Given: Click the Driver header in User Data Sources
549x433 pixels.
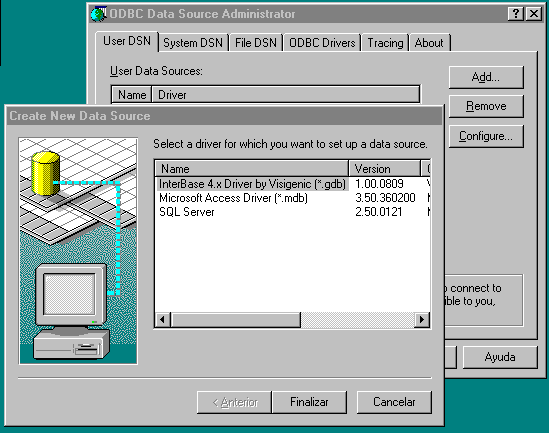Looking at the screenshot, I should click(286, 95).
